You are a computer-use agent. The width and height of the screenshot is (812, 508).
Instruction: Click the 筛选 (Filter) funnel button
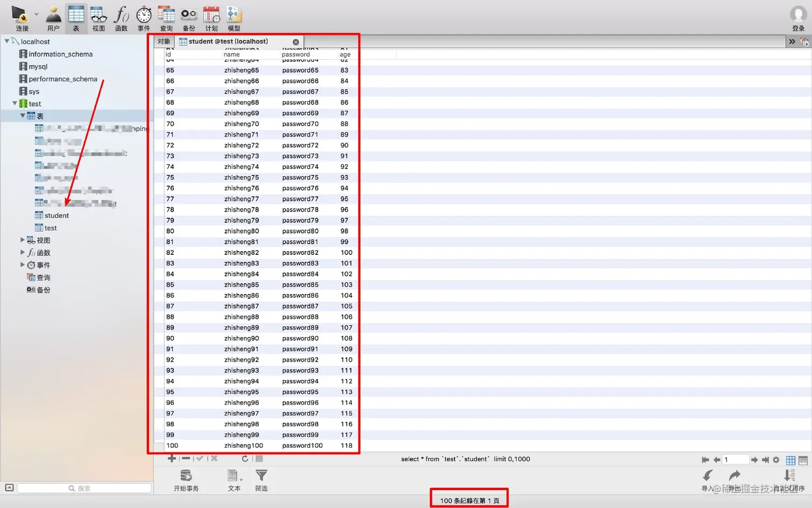262,480
